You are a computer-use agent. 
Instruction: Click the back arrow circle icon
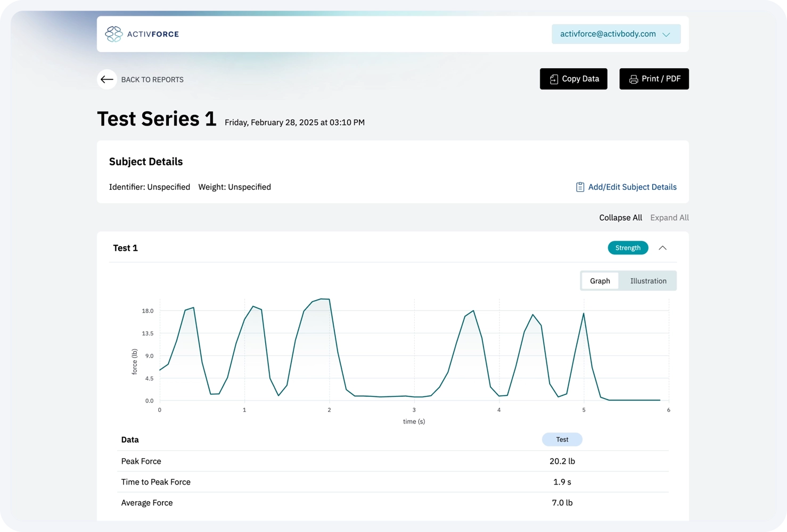tap(107, 79)
